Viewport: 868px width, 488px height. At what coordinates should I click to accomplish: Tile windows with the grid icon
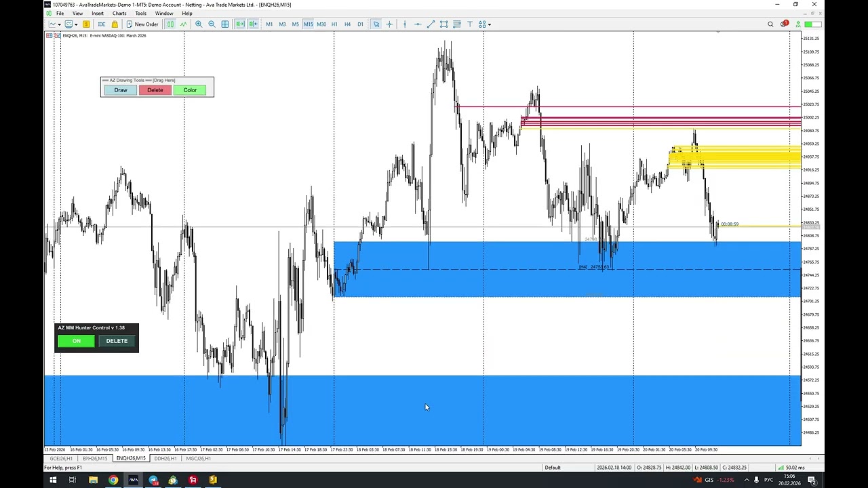point(225,24)
